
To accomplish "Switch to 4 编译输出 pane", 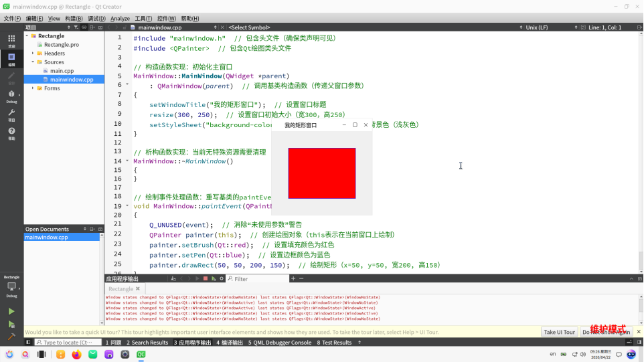I will pos(230,343).
